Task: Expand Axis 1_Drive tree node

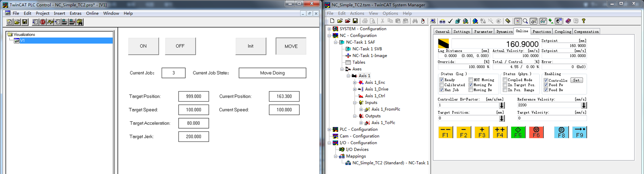Action: pyautogui.click(x=355, y=89)
